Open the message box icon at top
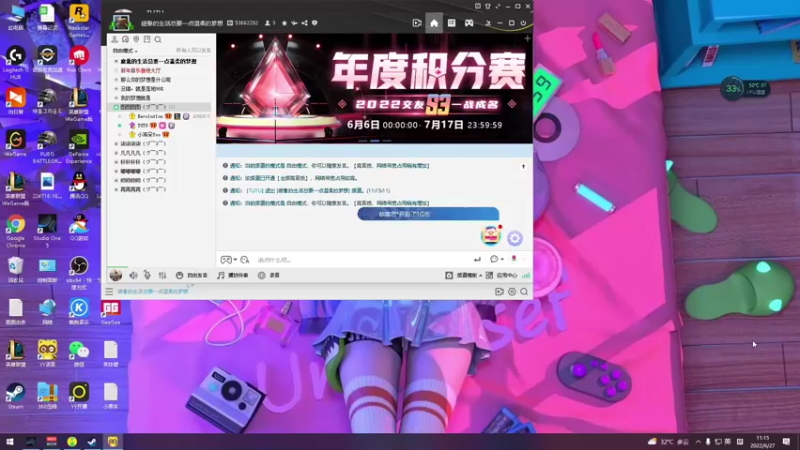The width and height of the screenshot is (800, 450). [x=478, y=7]
